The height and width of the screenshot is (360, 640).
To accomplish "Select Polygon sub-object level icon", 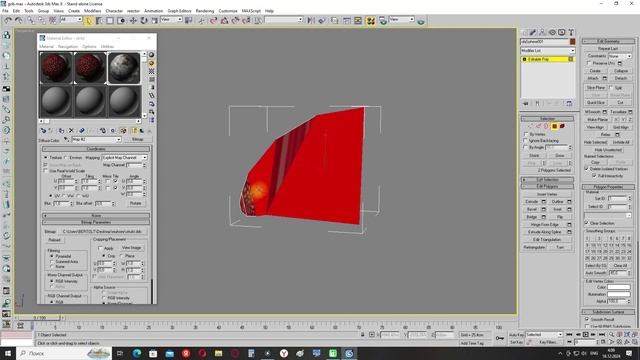I will click(554, 126).
